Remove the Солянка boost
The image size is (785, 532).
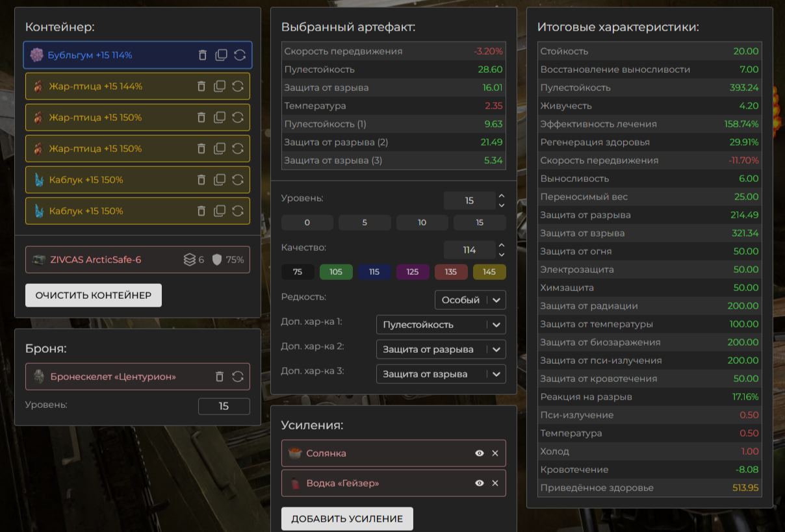coord(495,453)
